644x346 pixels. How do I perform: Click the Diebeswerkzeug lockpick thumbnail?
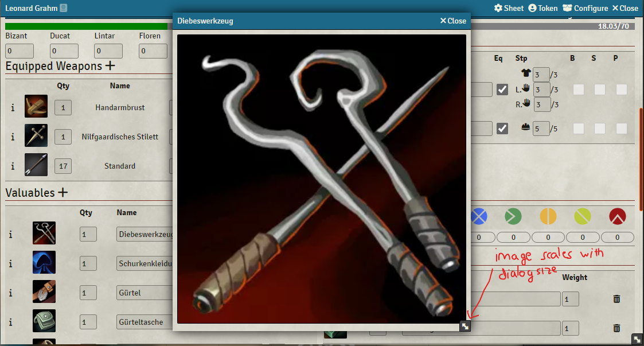pyautogui.click(x=44, y=233)
